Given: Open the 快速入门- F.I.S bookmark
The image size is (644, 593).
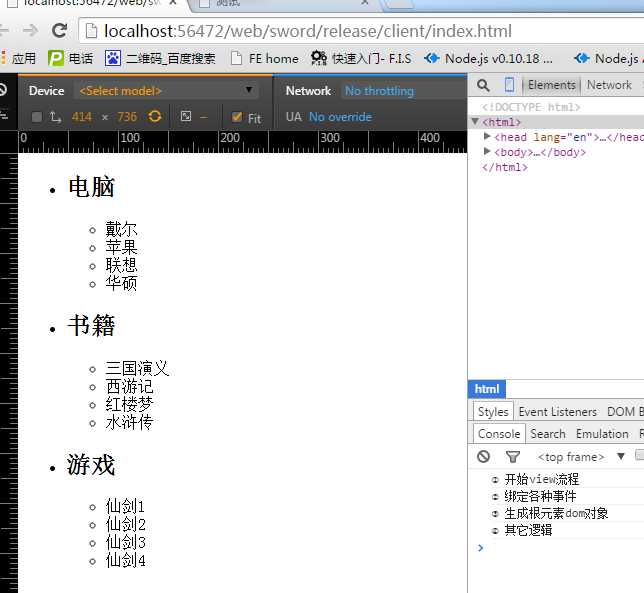Looking at the screenshot, I should pos(361,58).
